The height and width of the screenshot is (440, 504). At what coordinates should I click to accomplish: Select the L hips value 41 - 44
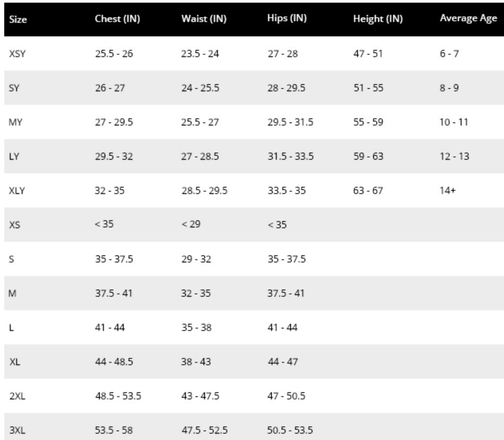[282, 327]
